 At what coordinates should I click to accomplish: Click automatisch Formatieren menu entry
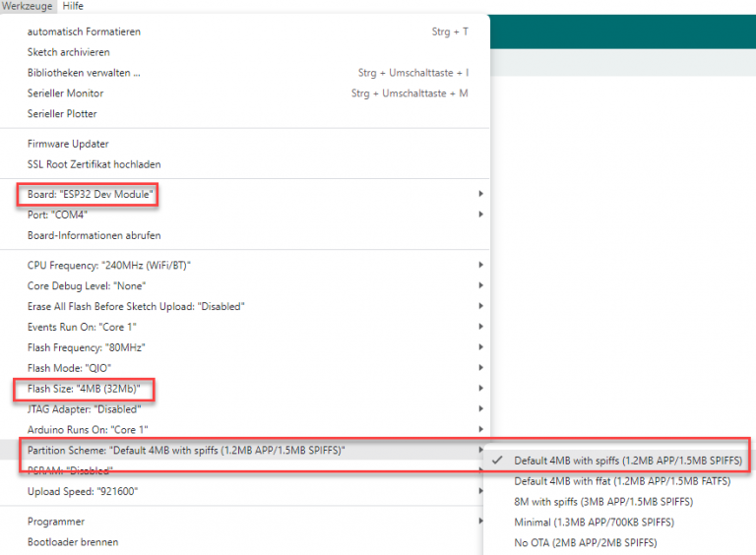click(x=84, y=31)
